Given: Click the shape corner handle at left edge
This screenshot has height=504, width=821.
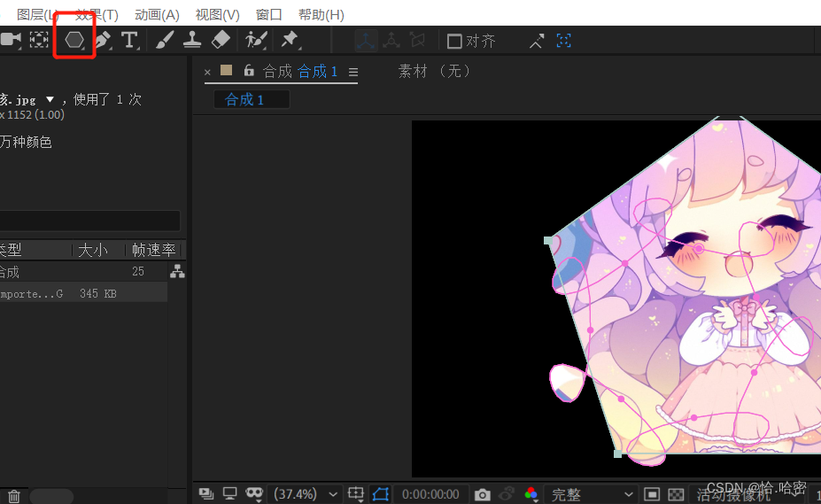Looking at the screenshot, I should (x=547, y=241).
